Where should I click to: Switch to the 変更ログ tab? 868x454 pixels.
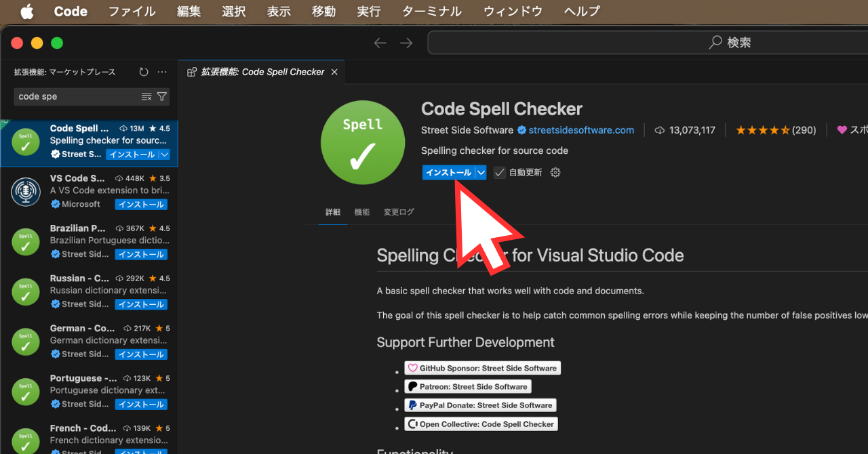tap(399, 211)
